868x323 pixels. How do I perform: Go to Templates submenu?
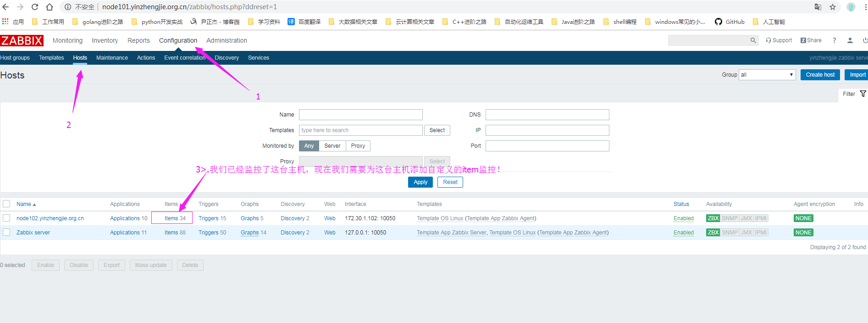51,58
